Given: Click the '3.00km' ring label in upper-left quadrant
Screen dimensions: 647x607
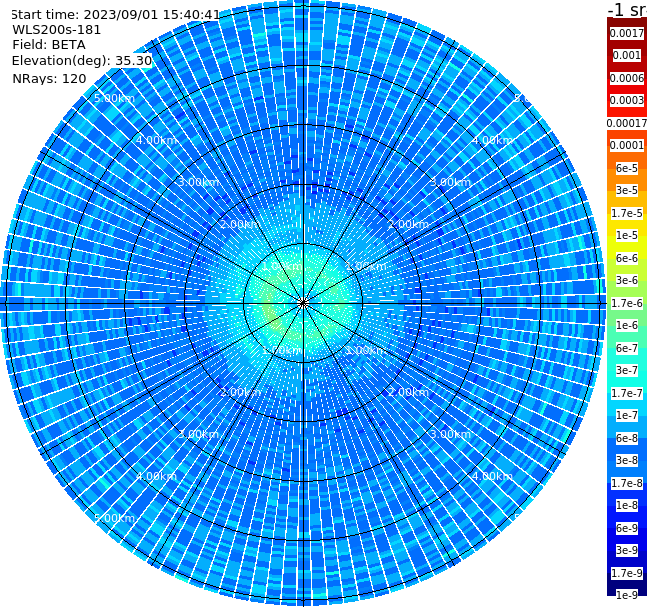Looking at the screenshot, I should (198, 182).
